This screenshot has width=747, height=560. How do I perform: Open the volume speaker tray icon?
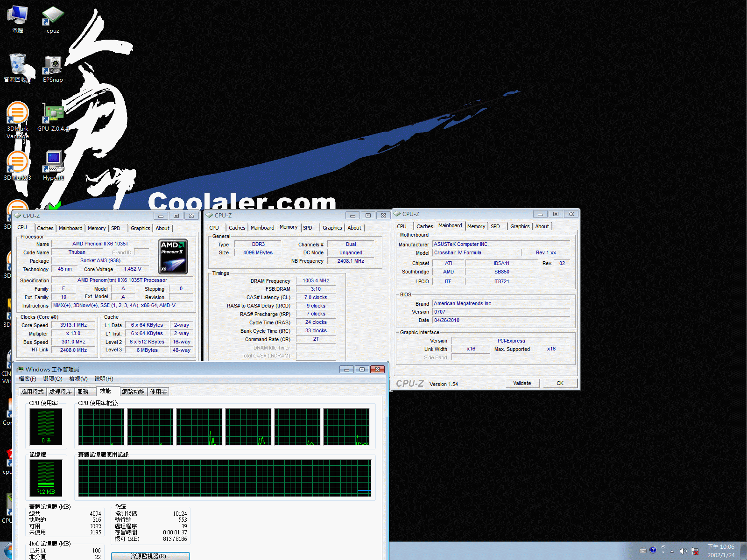point(683,551)
